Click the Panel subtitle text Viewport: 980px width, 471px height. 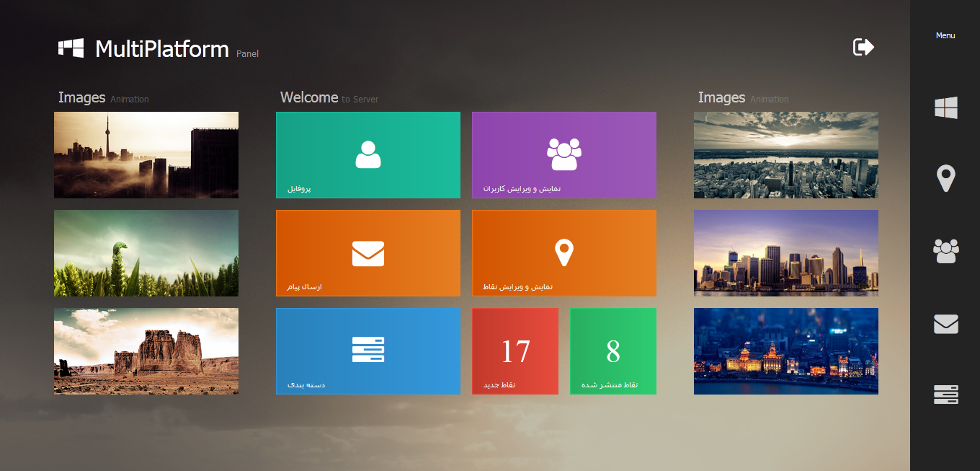tap(247, 54)
